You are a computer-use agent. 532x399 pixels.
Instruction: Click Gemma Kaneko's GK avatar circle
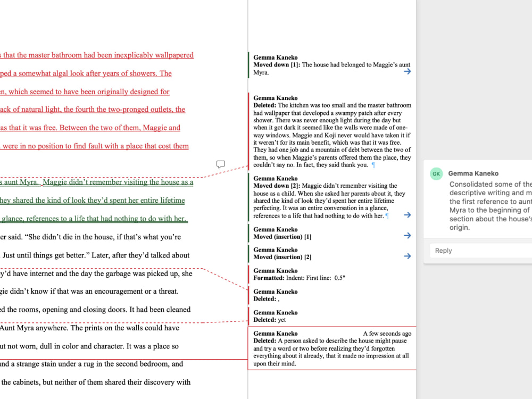(x=436, y=173)
